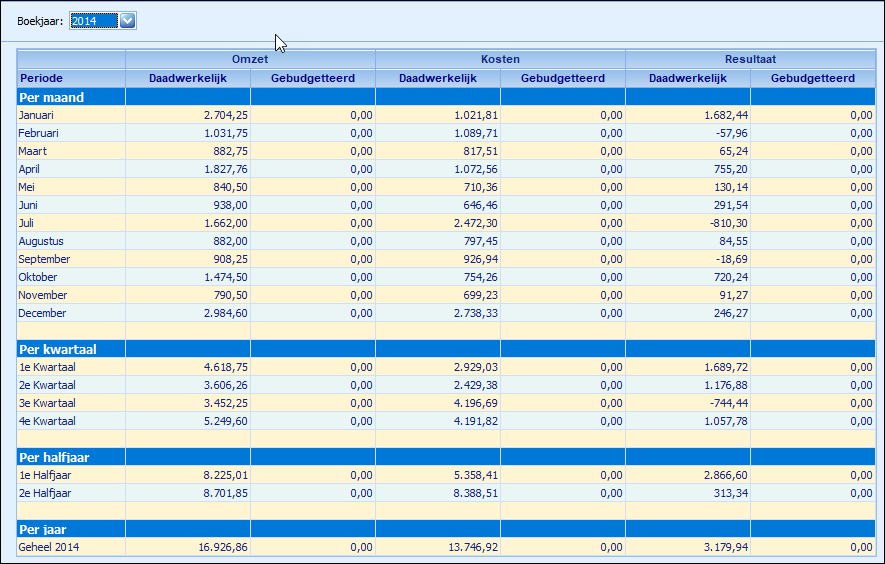Click the 2e Halfjaar row label
Viewport: 885px width, 564px height.
(x=45, y=493)
